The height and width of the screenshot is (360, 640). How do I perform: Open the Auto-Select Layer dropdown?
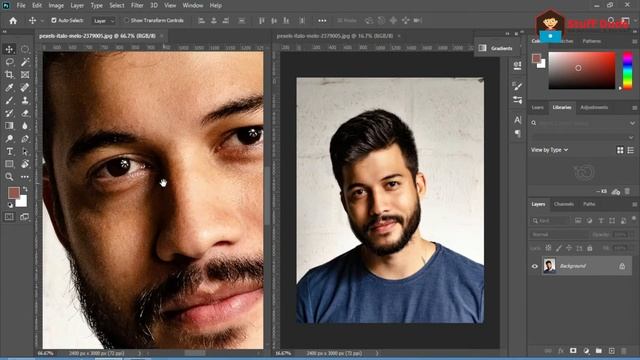pyautogui.click(x=104, y=20)
